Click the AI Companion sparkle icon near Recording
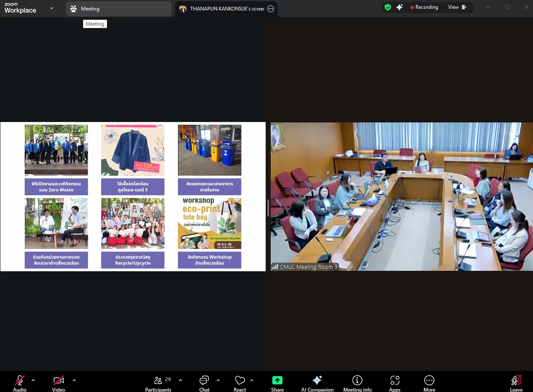The image size is (533, 392). pos(400,7)
